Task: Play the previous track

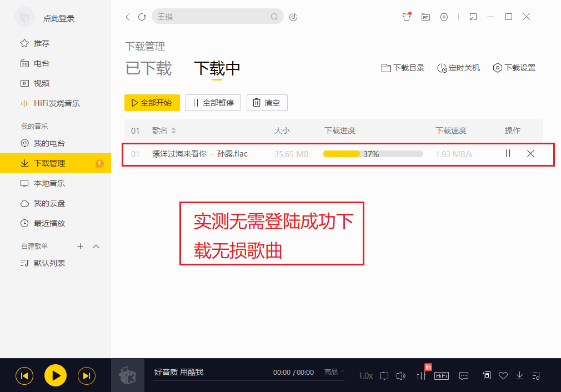Action: coord(24,376)
